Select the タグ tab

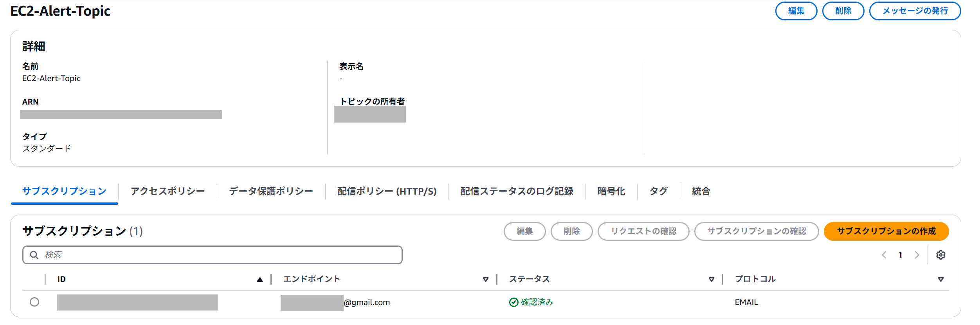click(x=659, y=191)
